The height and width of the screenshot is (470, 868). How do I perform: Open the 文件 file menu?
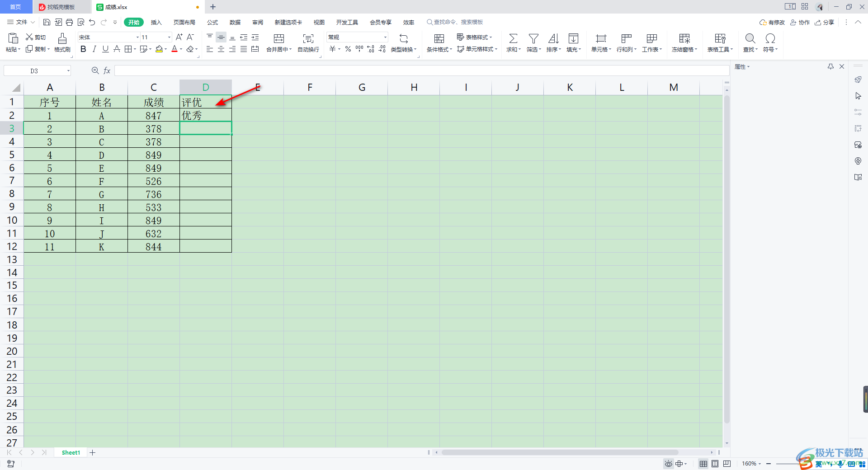coord(21,22)
